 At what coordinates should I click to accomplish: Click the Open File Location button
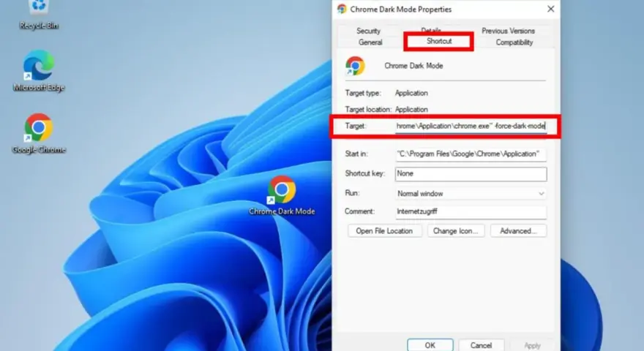pyautogui.click(x=384, y=231)
